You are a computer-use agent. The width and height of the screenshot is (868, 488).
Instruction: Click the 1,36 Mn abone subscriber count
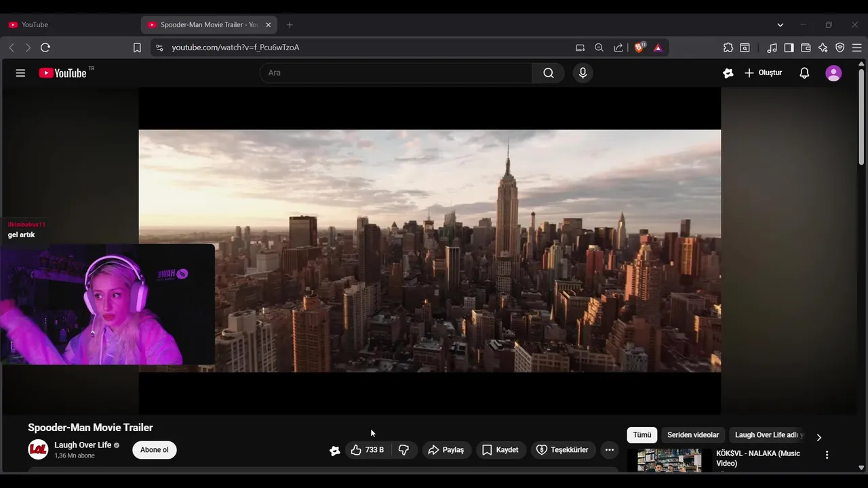point(75,456)
